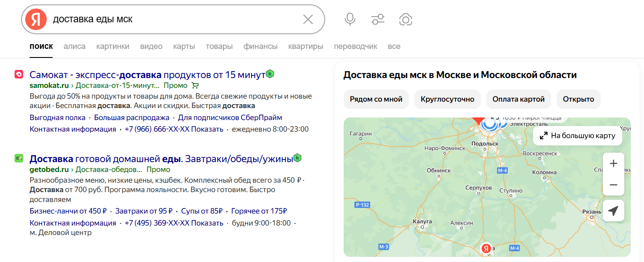
Task: Click ежедневно 8:00-23:00 hours text
Action: [x=270, y=129]
